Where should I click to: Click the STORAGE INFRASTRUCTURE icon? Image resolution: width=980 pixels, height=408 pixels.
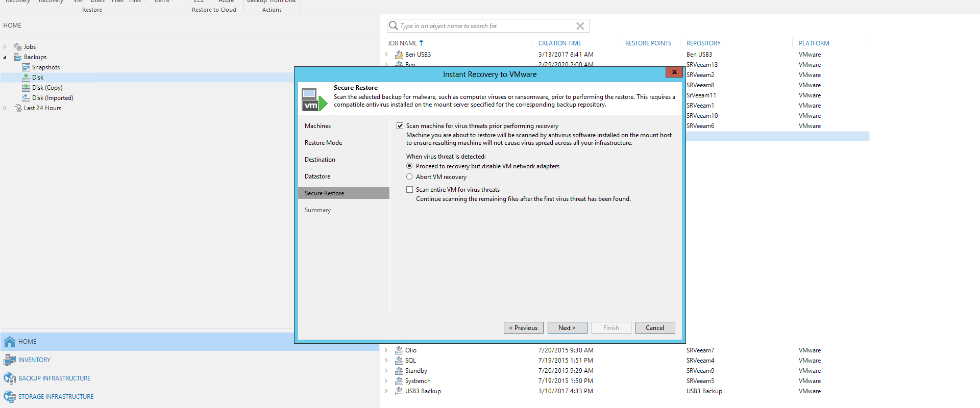tap(10, 397)
